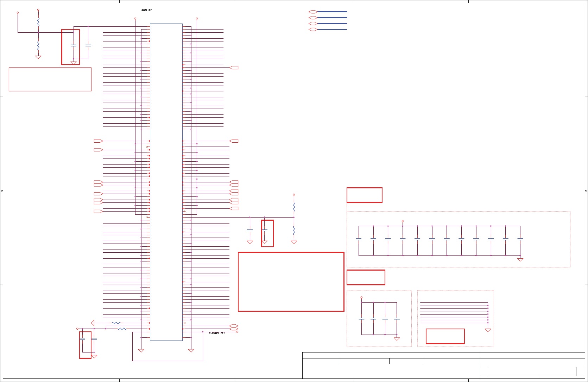Select the "3A@1_5V" annotation text

(146, 10)
